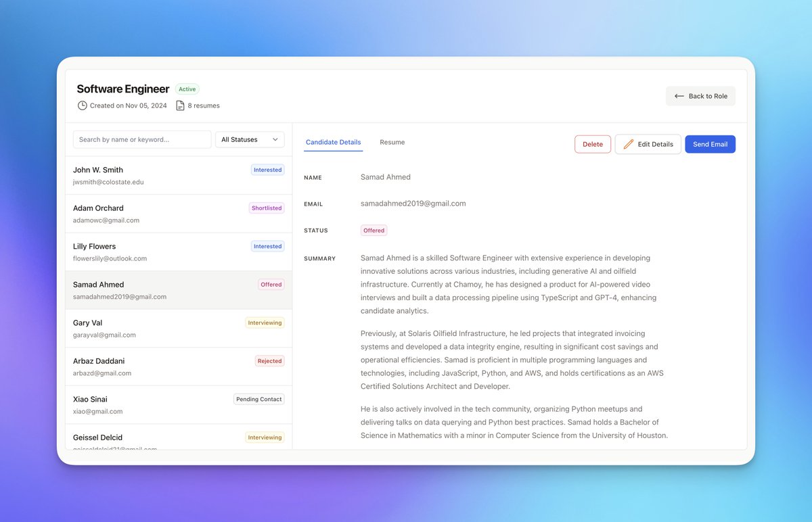Screen dimensions: 812x522
Task: Click the pencil icon in Edit Details
Action: click(629, 144)
